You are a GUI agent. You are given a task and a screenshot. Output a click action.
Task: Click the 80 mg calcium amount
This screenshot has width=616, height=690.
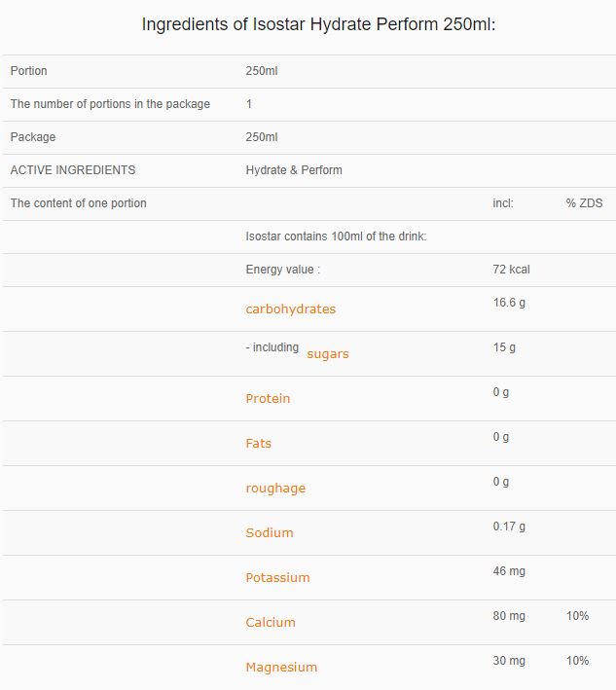tap(509, 616)
